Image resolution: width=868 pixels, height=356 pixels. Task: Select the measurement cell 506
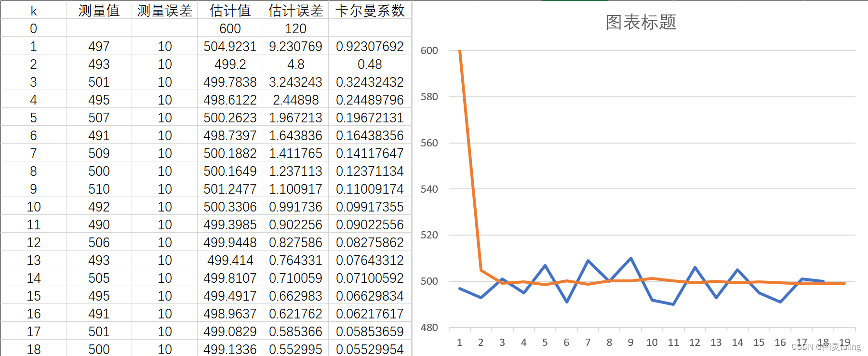pos(99,242)
